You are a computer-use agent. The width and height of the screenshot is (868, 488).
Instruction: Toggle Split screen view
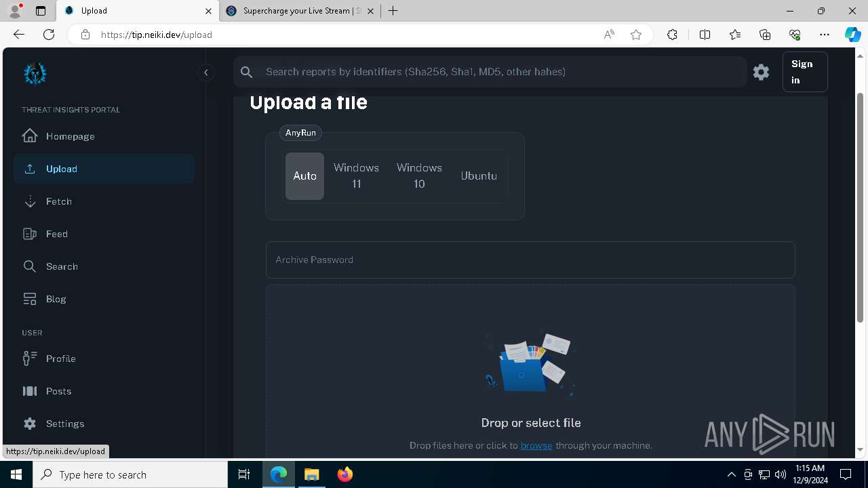705,35
